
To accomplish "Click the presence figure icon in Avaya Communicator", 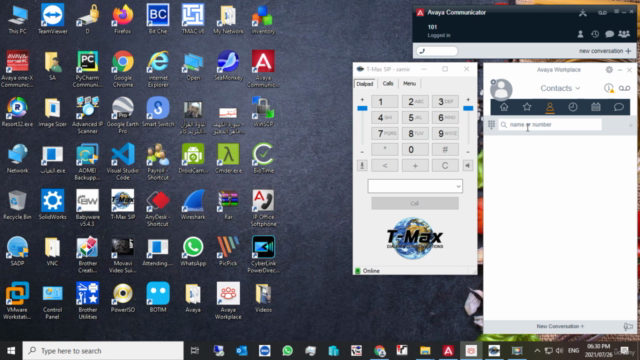I will [582, 13].
